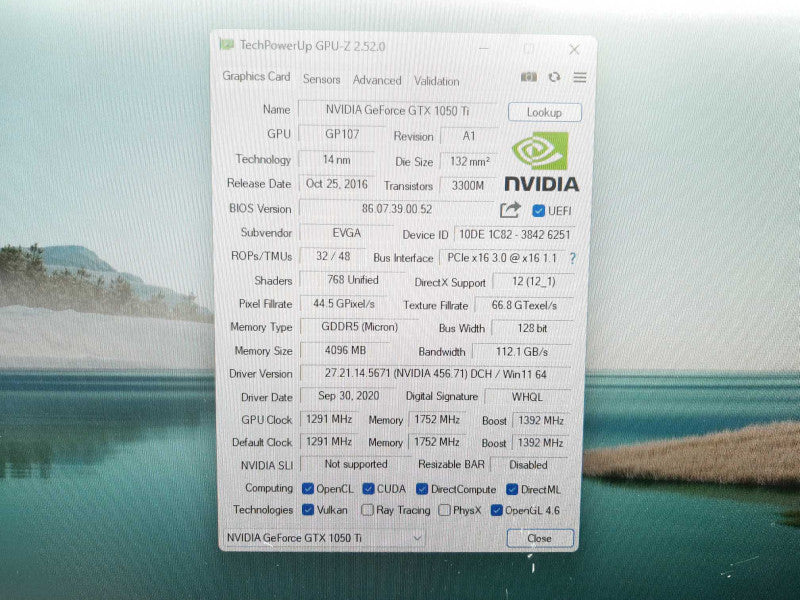Click the Device ID field 10DE 1C82

tap(514, 234)
